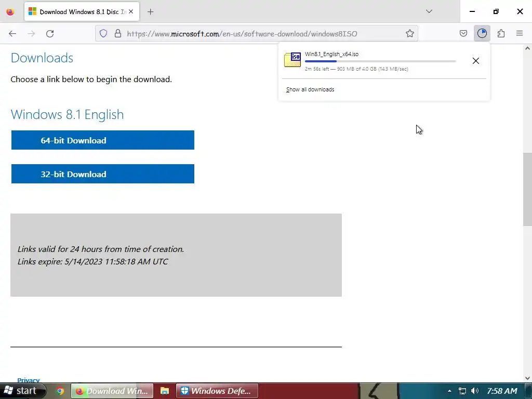Open Show all downloads
Image resolution: width=532 pixels, height=399 pixels.
click(310, 89)
